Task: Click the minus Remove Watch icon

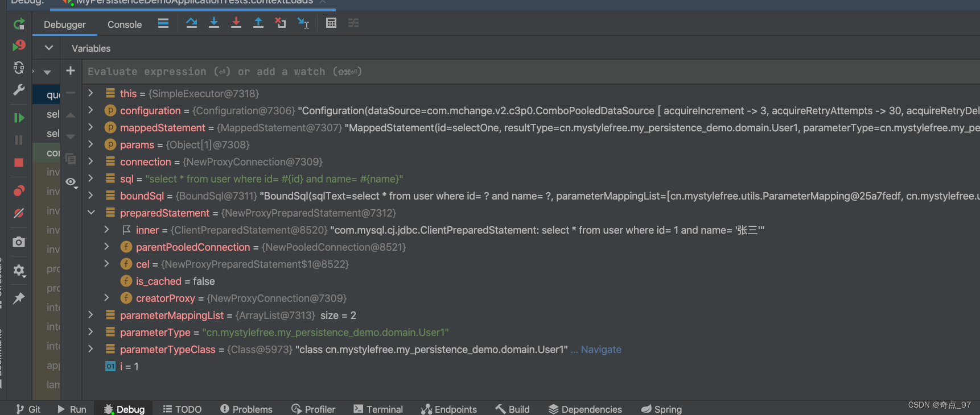Action: [x=71, y=93]
